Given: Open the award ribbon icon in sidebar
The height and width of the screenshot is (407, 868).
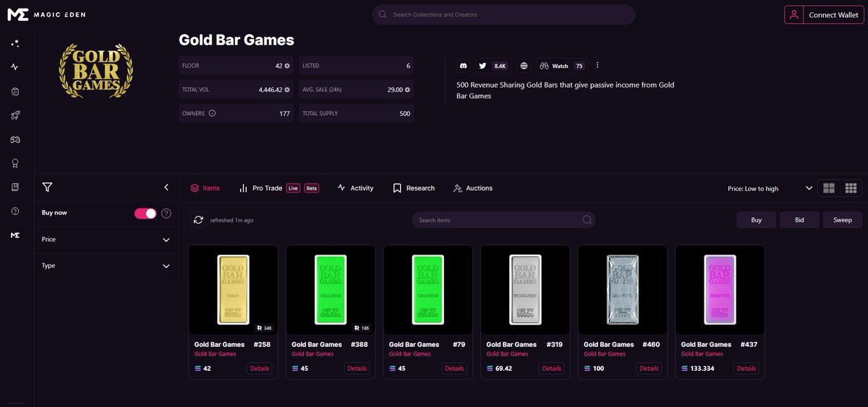Looking at the screenshot, I should tap(14, 163).
